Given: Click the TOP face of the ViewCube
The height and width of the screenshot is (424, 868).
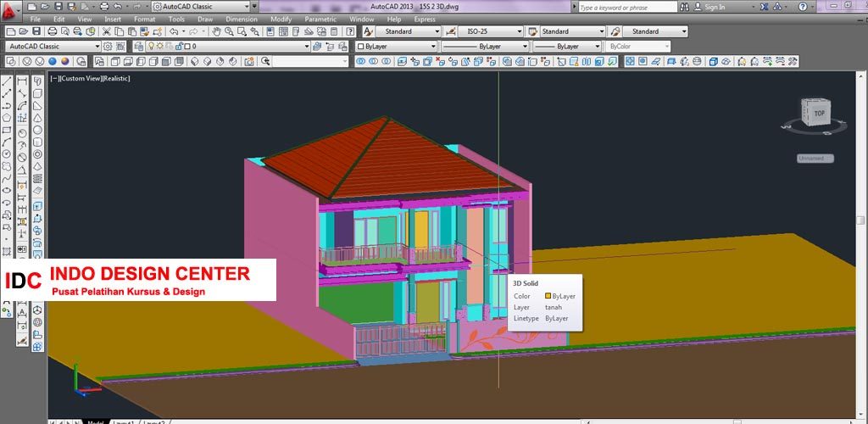Looking at the screenshot, I should click(x=819, y=113).
